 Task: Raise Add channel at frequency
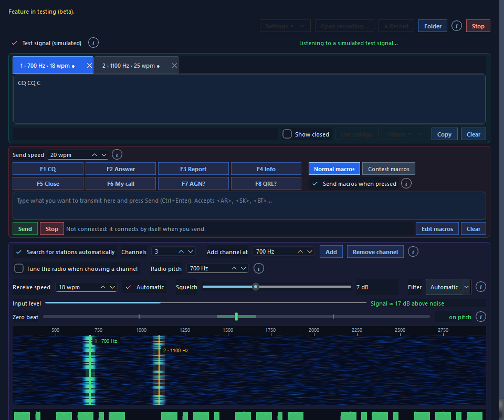coord(300,251)
